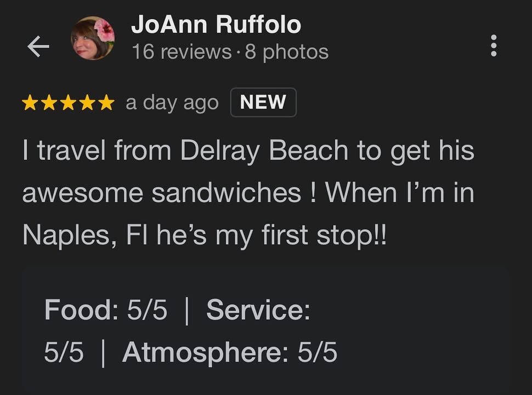Click the fifth yellow rating star
The width and height of the screenshot is (532, 395).
click(x=107, y=103)
